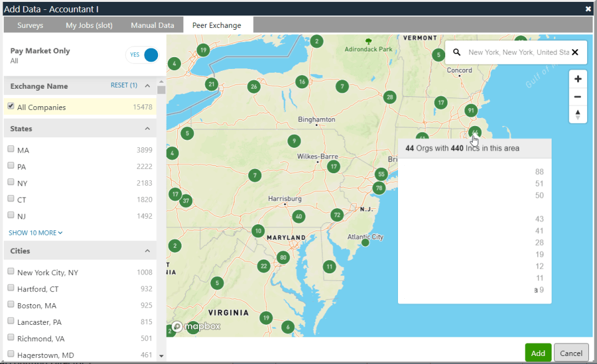Select the cluster marker numbered 55
This screenshot has width=597, height=364.
click(381, 174)
